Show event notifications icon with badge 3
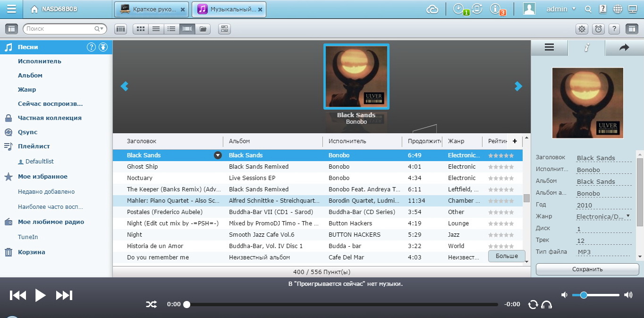Image resolution: width=644 pixels, height=318 pixels. click(x=496, y=9)
